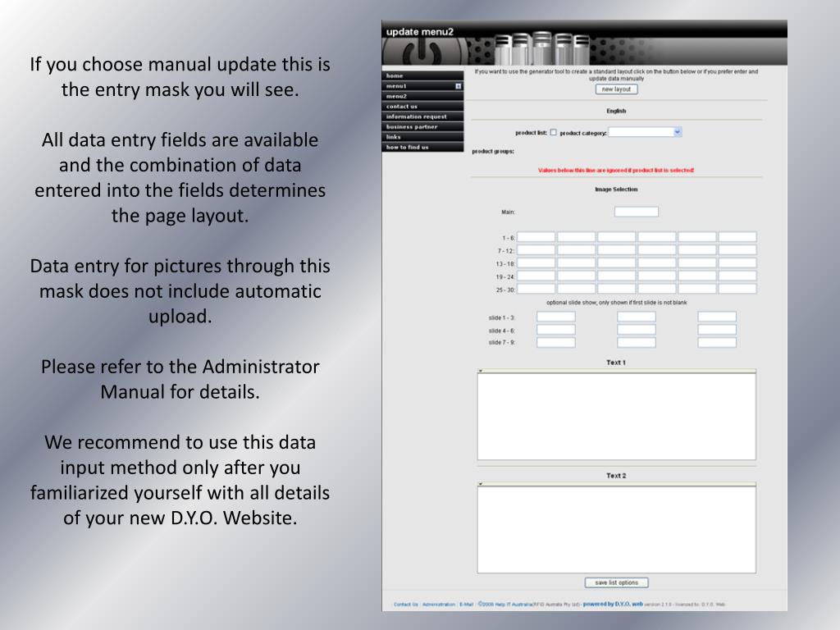Click first image field in row 7 - 12

pos(536,250)
